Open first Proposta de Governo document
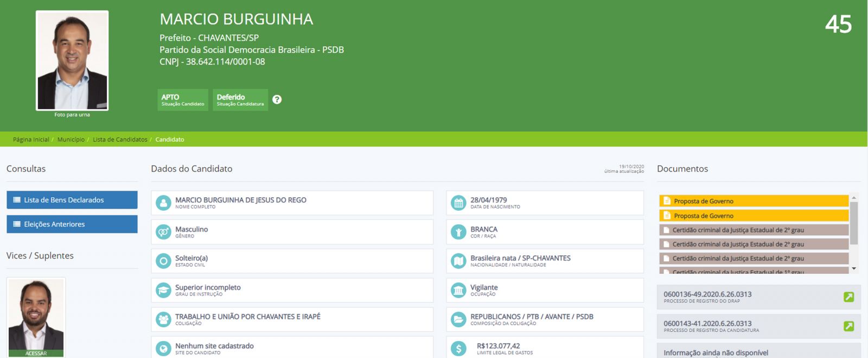The image size is (868, 358). (x=754, y=201)
